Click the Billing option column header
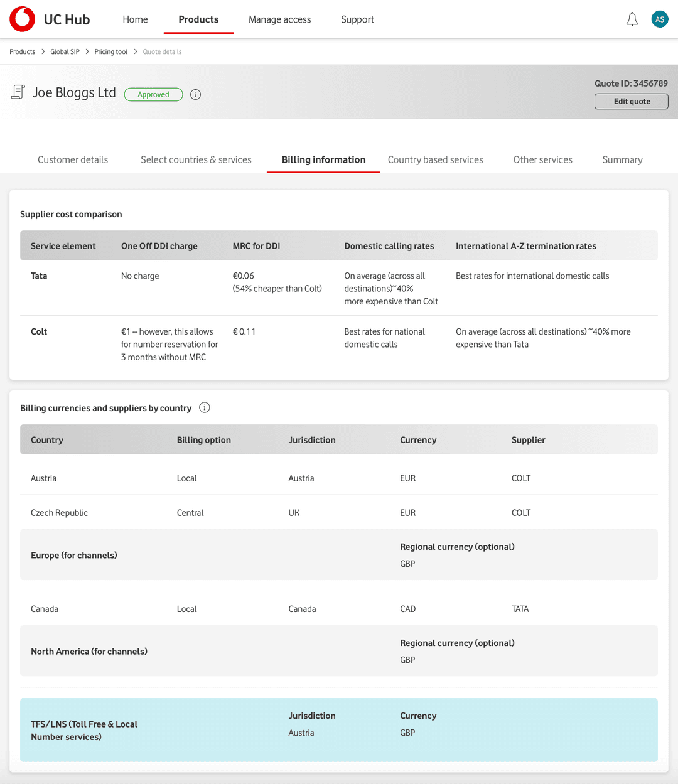Viewport: 678px width, 784px height. tap(204, 440)
